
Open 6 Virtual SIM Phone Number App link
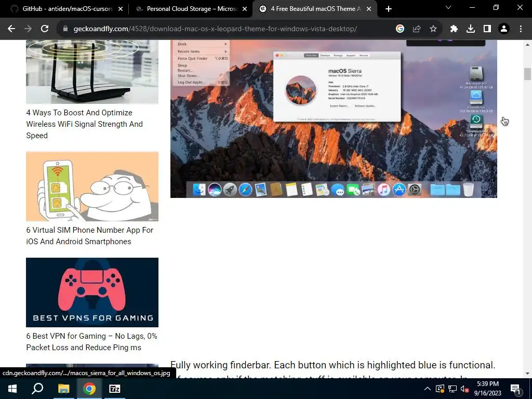(x=89, y=236)
